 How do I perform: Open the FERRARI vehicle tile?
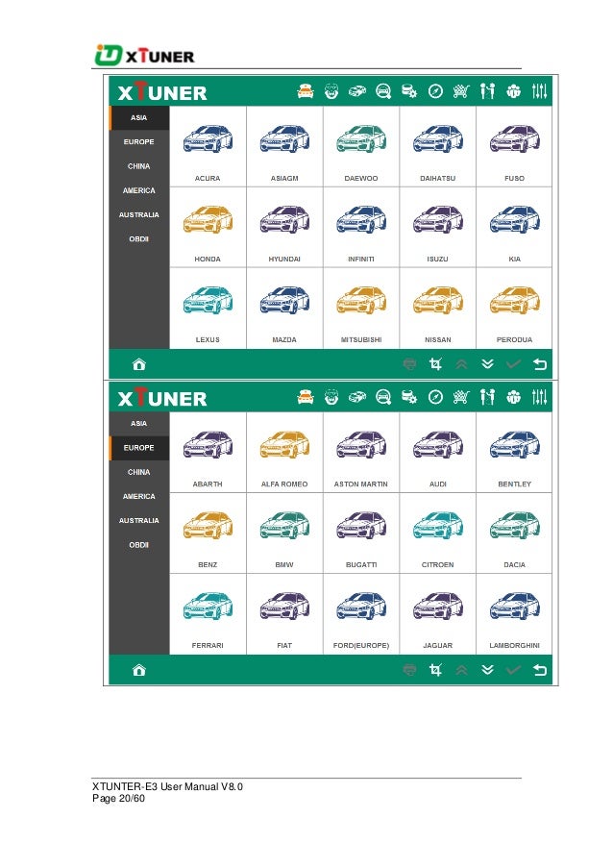pos(208,614)
